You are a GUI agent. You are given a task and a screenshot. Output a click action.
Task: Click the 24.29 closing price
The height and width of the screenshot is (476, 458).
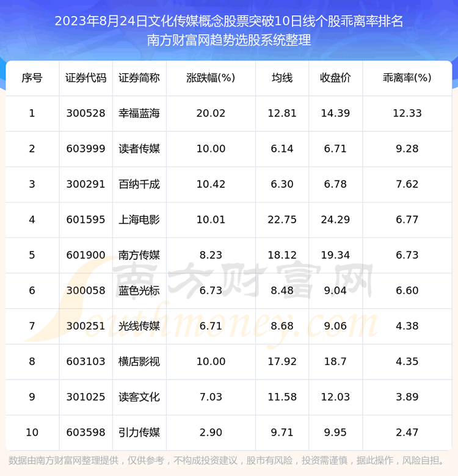[x=335, y=220]
